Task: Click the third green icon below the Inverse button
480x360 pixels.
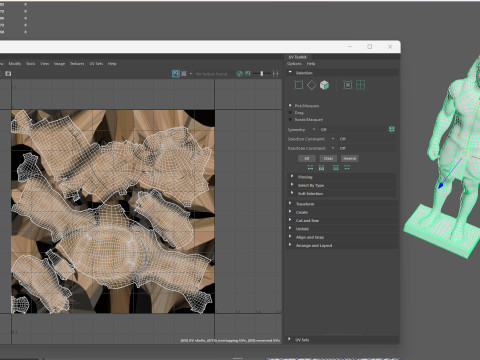Action: pyautogui.click(x=336, y=167)
